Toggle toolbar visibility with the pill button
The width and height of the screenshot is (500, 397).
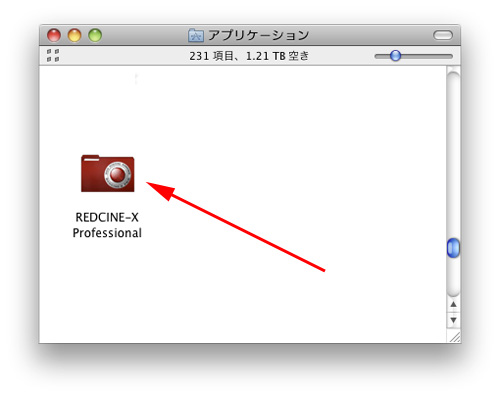click(443, 35)
